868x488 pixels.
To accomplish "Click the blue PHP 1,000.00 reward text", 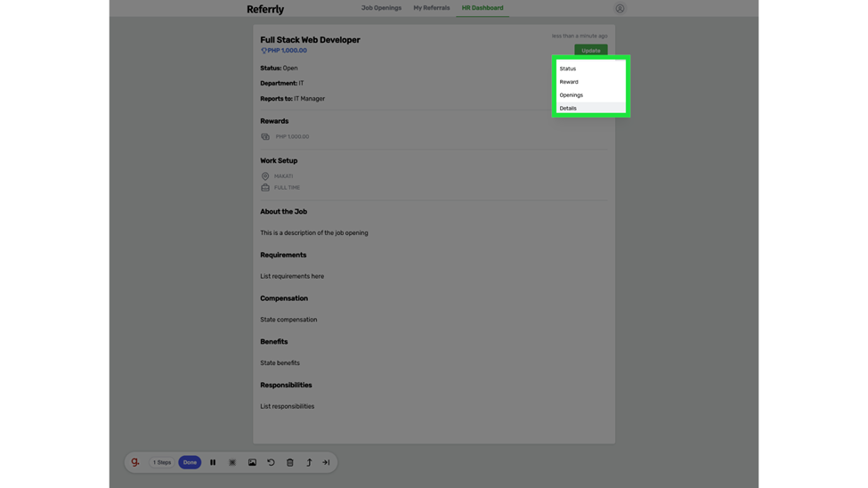I will pos(288,51).
